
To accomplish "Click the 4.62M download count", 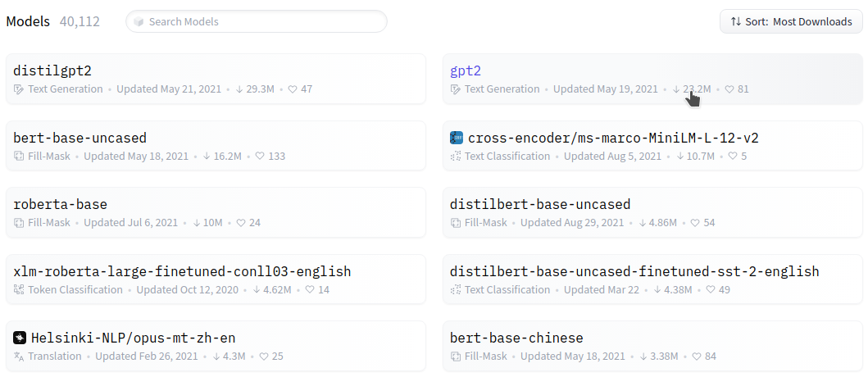I will [277, 289].
